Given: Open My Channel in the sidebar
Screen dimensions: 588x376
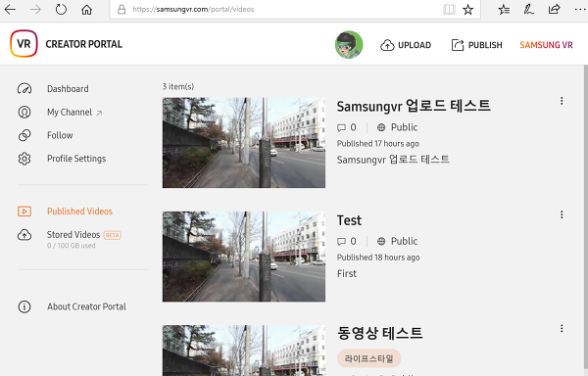Looking at the screenshot, I should 70,112.
